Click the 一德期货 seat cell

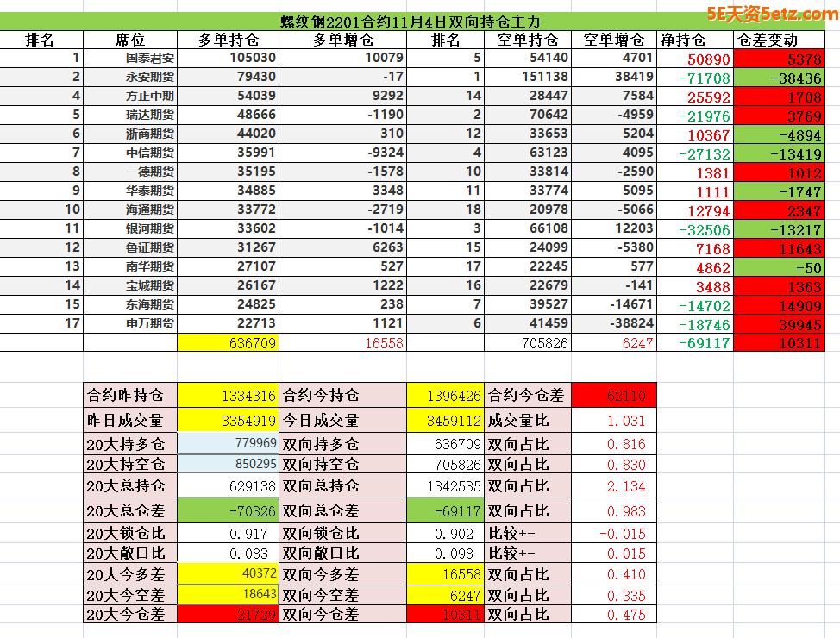pos(130,172)
